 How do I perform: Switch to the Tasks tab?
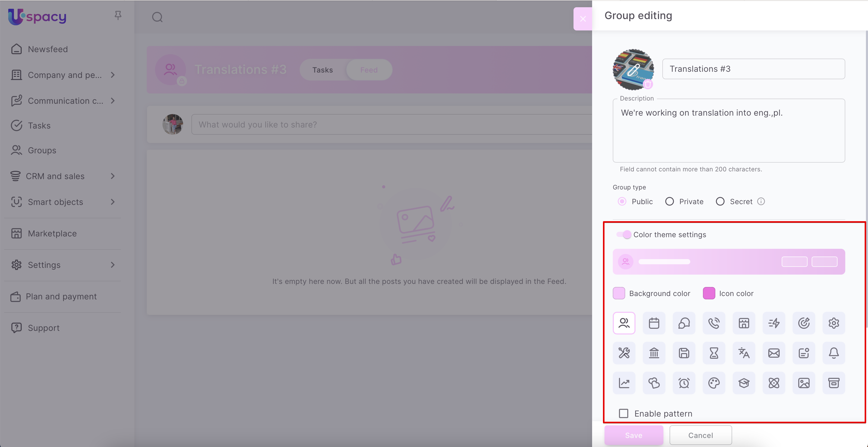point(322,70)
